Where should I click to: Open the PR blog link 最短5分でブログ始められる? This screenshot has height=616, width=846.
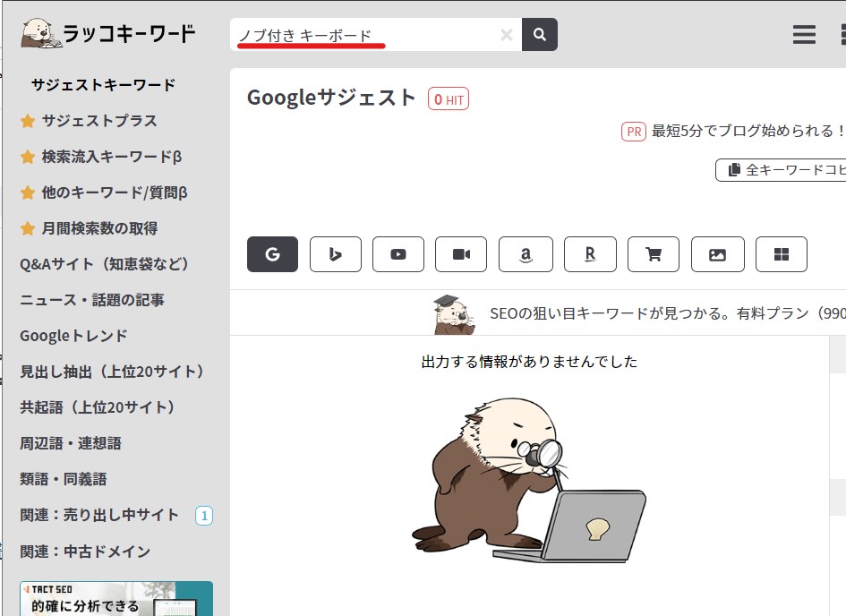(748, 131)
